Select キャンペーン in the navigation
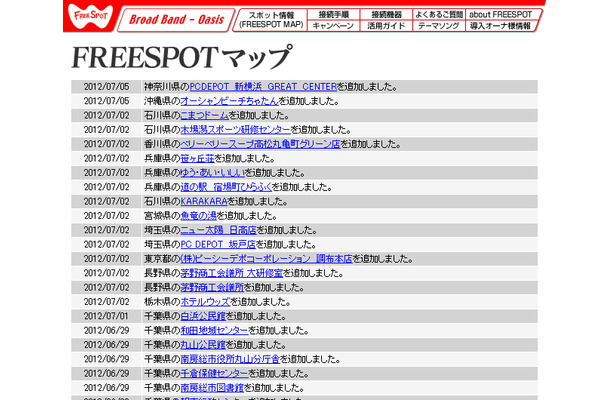The height and width of the screenshot is (400, 610). (332, 26)
